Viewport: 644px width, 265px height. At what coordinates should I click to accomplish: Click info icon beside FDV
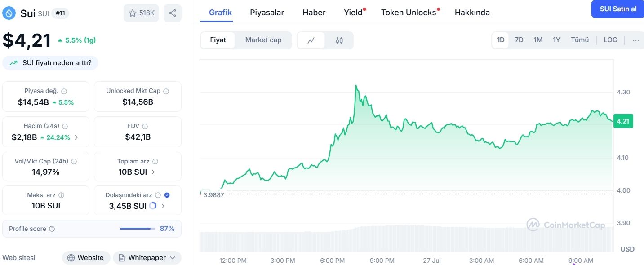pyautogui.click(x=145, y=126)
